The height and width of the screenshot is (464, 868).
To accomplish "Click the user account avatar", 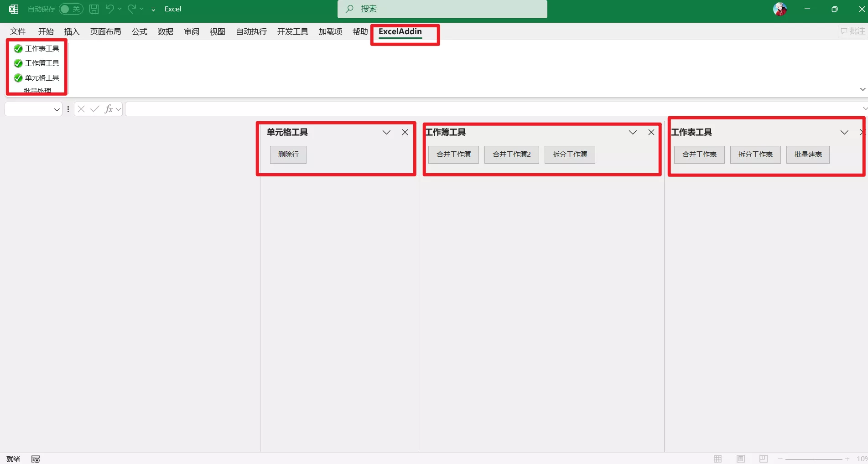I will [780, 9].
